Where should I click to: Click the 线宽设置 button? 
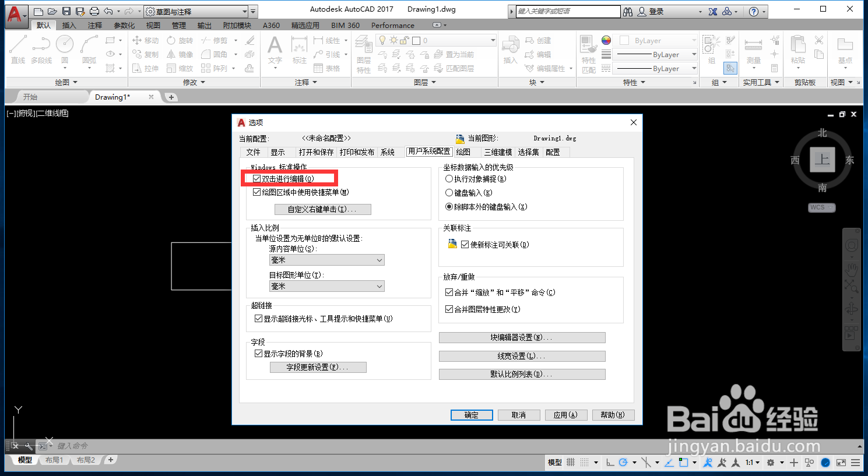(522, 356)
